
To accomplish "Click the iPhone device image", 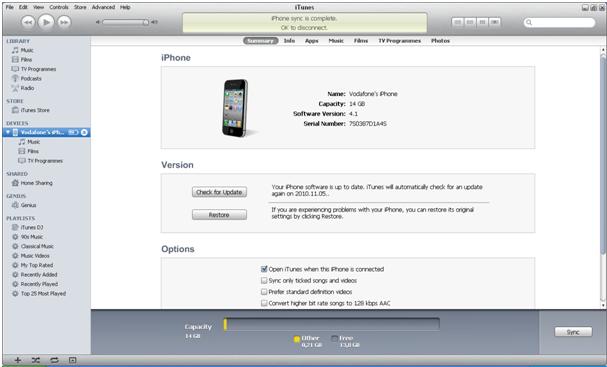I will [x=236, y=108].
